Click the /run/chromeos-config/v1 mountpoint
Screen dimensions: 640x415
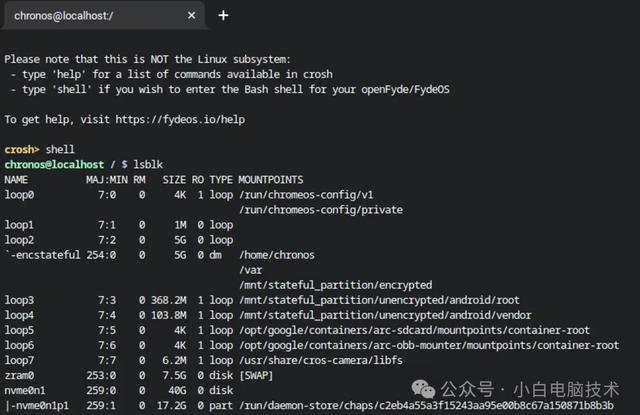pos(306,195)
